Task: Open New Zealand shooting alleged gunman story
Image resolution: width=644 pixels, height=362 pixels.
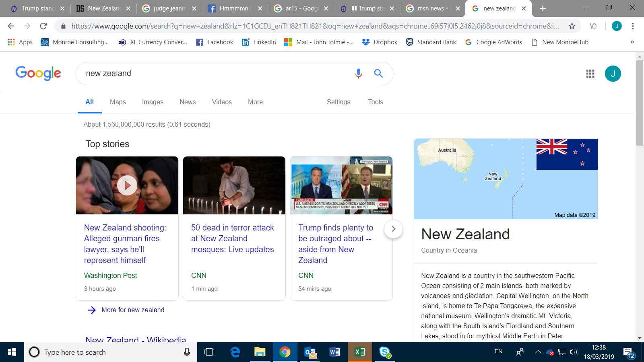Action: 125,244
